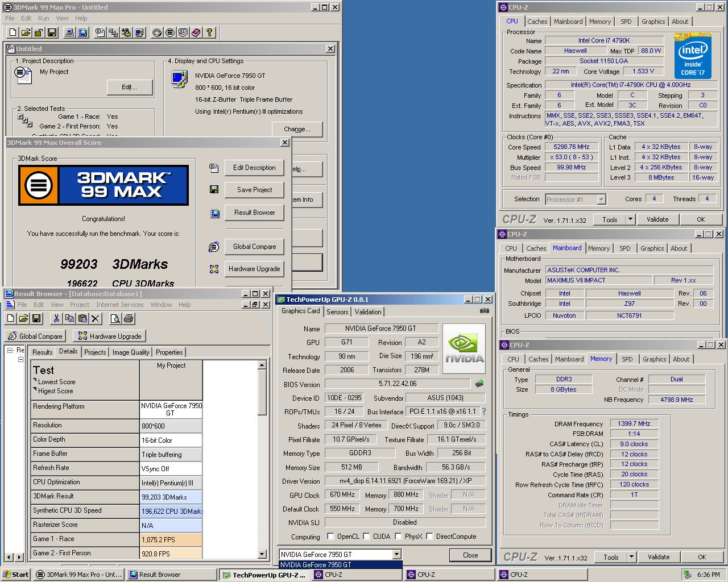This screenshot has width=728, height=582.
Task: Tick the DirectCompute checkbox in GPU-Z
Action: 429,536
